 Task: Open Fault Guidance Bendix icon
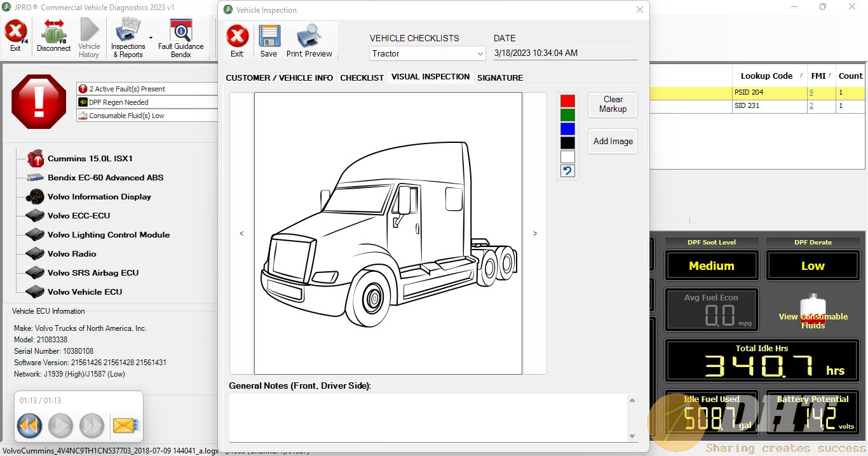click(180, 32)
